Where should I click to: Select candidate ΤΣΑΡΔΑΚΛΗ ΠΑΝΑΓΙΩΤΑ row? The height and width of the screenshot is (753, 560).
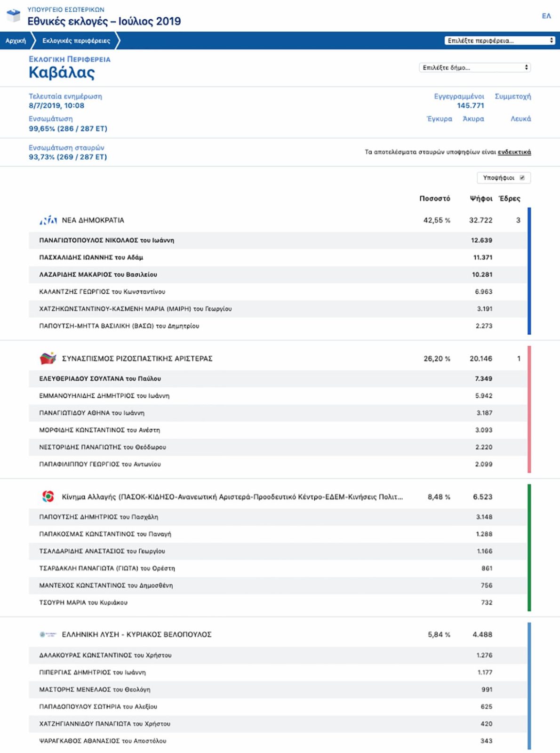click(x=278, y=569)
